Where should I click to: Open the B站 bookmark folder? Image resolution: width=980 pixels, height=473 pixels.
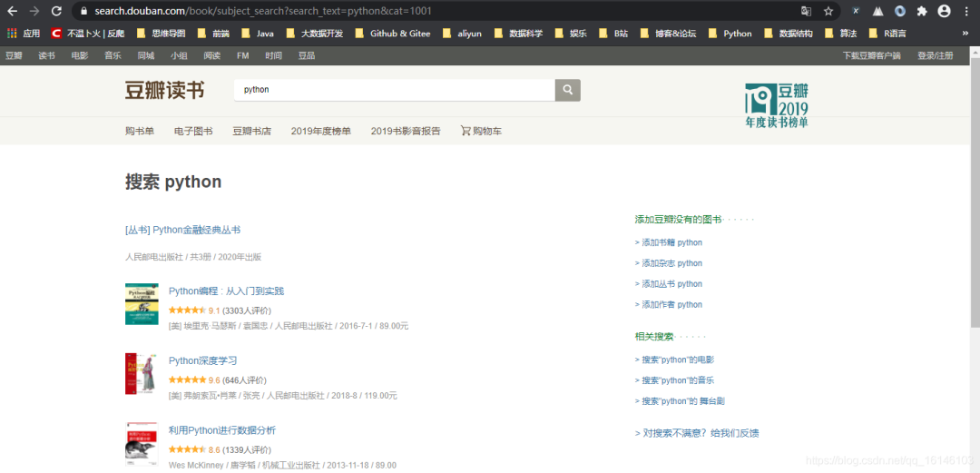pyautogui.click(x=613, y=34)
